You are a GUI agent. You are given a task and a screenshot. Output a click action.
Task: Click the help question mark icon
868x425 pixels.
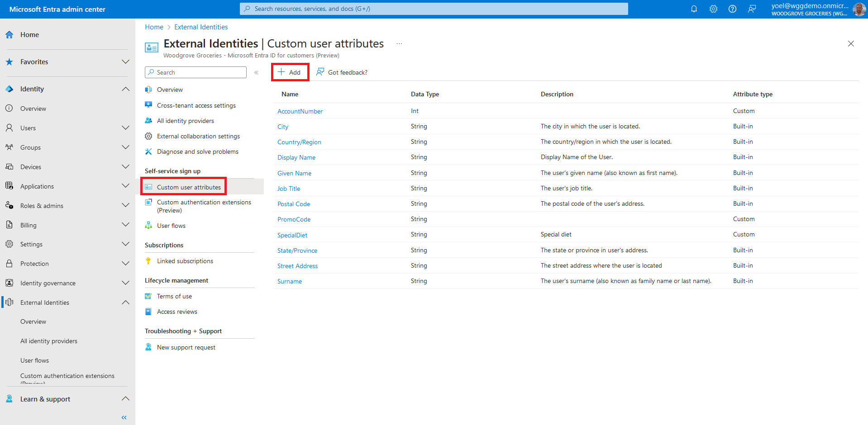click(x=732, y=9)
